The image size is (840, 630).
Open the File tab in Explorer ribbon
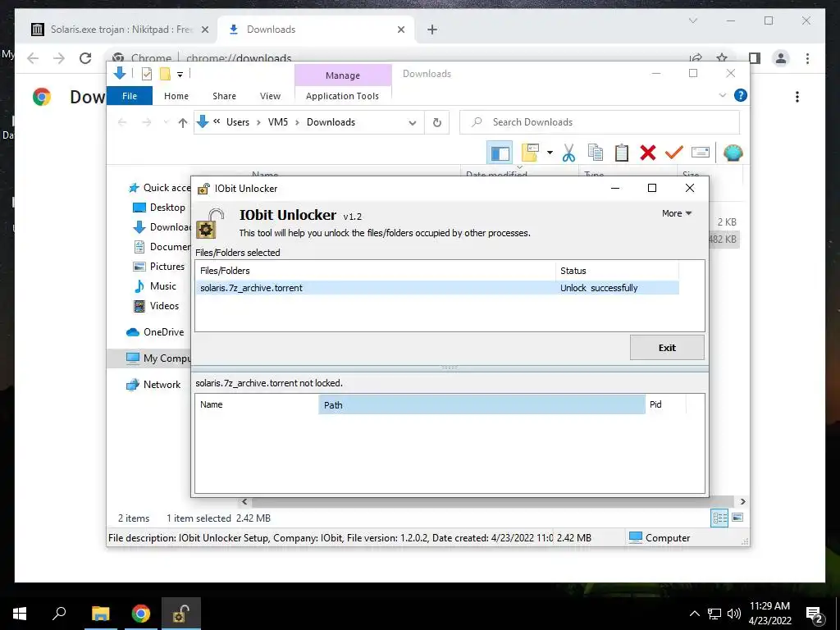coord(130,96)
